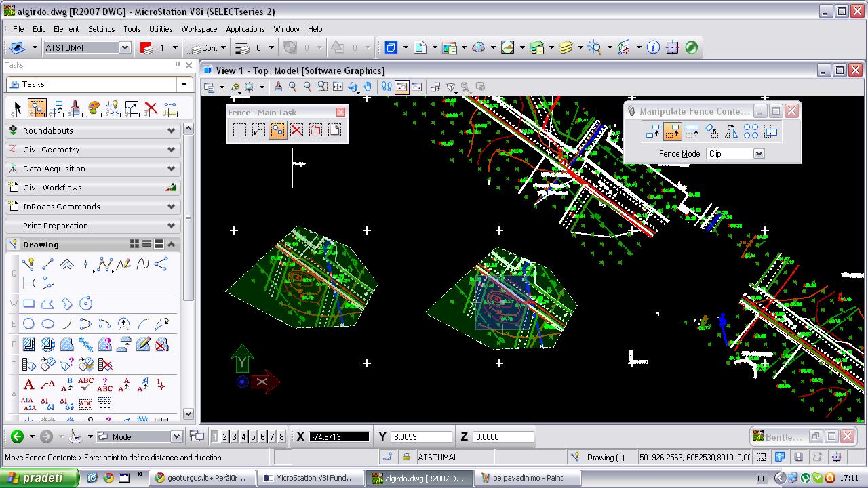Open the Model dropdown in bottom bar
868x488 pixels.
point(176,436)
